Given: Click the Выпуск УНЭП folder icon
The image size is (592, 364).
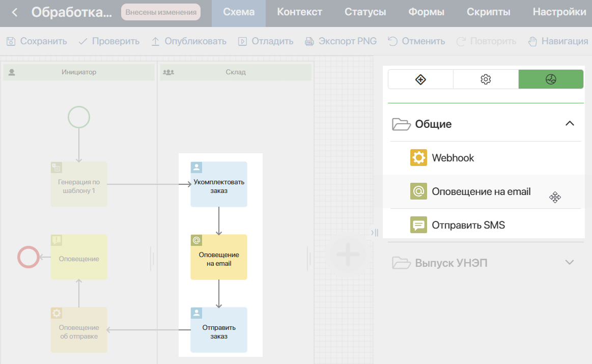Looking at the screenshot, I should pos(401,262).
